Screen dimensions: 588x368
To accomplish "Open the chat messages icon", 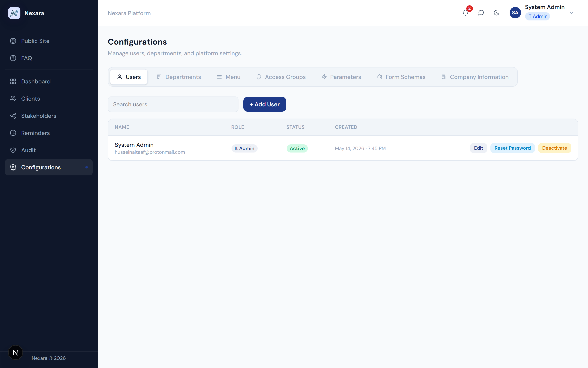I will click(x=481, y=13).
